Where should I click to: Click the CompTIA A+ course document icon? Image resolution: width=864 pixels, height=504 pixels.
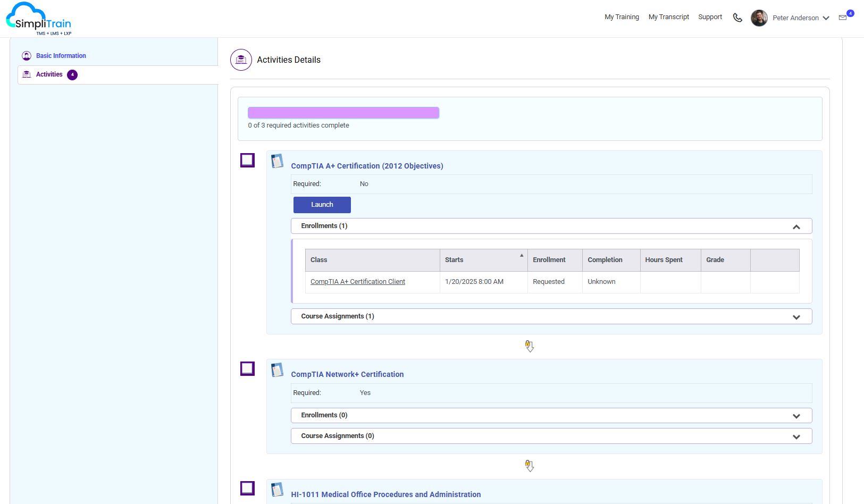coord(277,161)
